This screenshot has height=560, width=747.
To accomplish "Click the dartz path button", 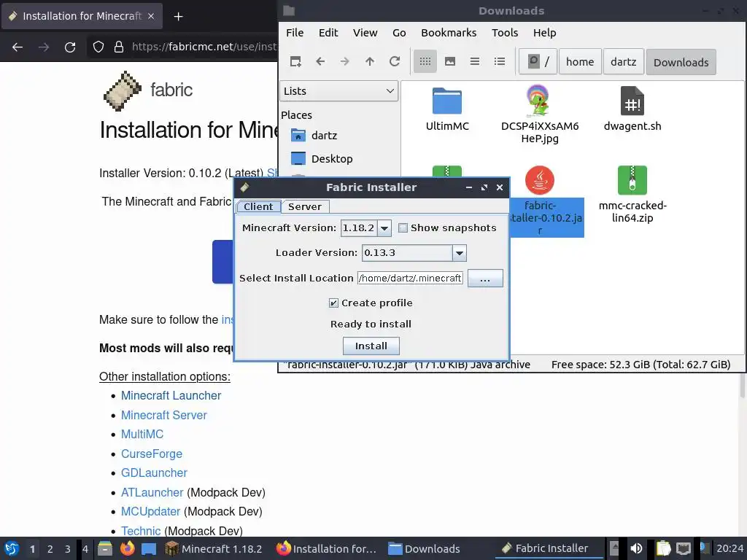I will pos(623,62).
